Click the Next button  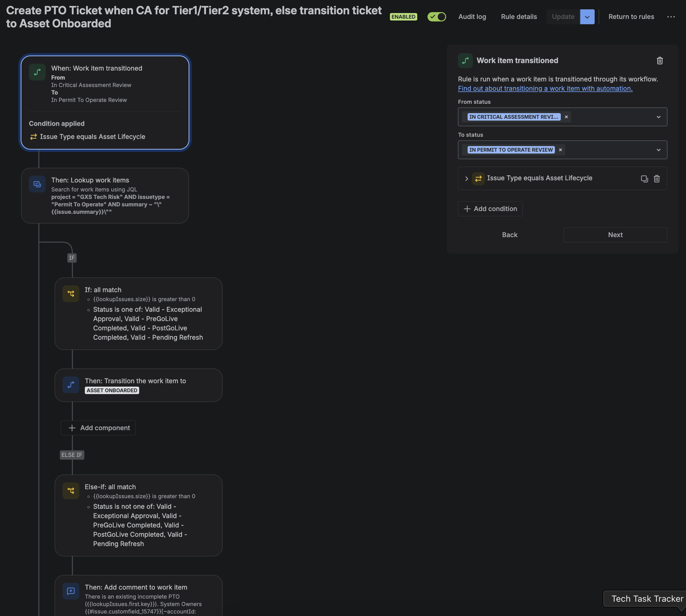coord(615,235)
